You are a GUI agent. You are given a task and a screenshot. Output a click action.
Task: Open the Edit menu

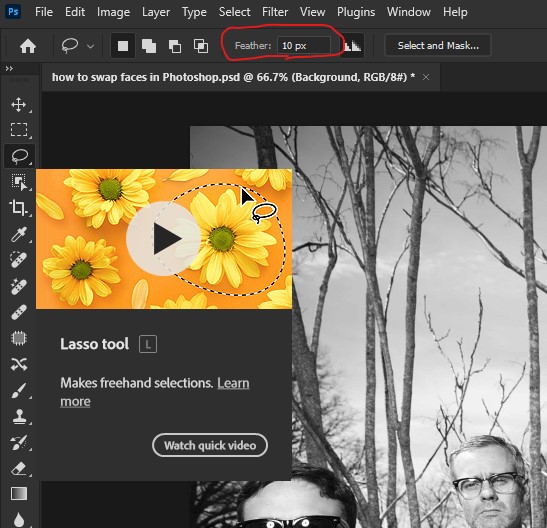point(75,12)
